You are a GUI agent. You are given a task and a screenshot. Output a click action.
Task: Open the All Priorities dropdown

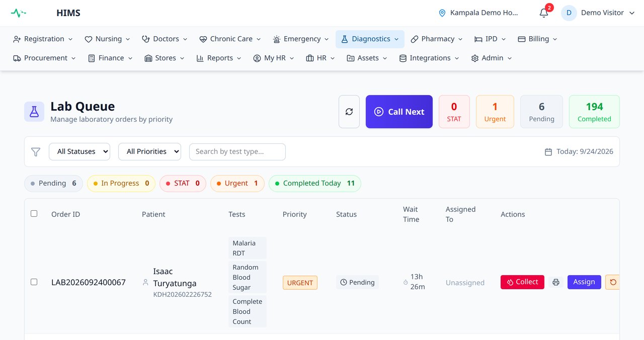pyautogui.click(x=149, y=151)
